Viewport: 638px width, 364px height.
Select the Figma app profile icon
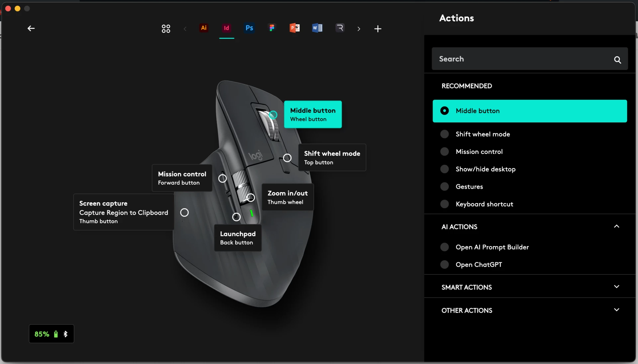point(272,28)
